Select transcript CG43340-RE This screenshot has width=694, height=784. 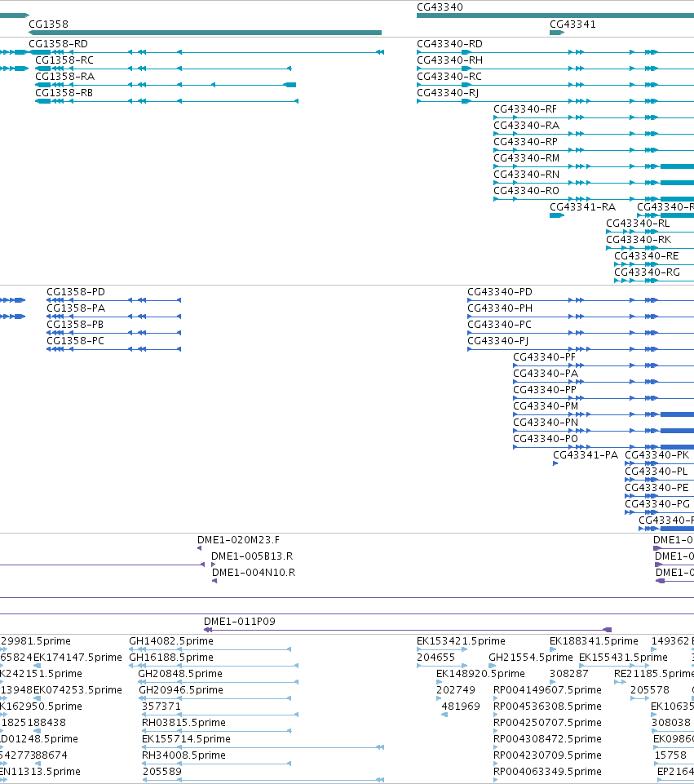647,255
